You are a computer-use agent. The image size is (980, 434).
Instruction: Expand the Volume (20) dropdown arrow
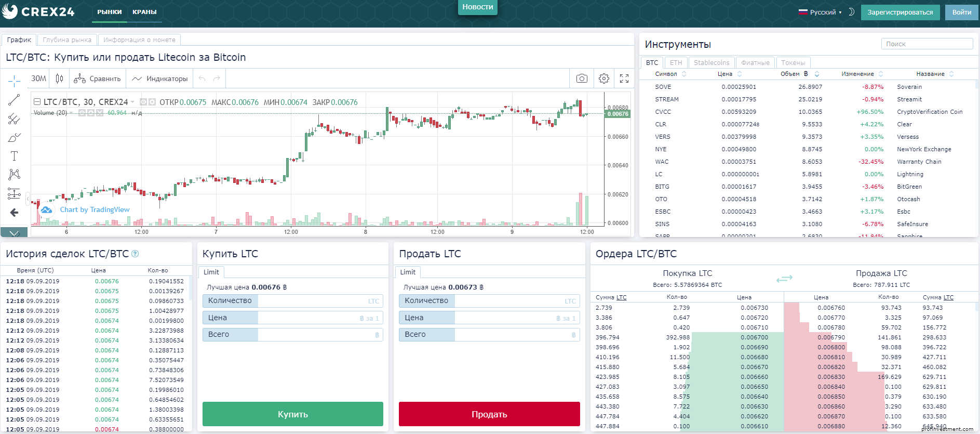tap(71, 113)
